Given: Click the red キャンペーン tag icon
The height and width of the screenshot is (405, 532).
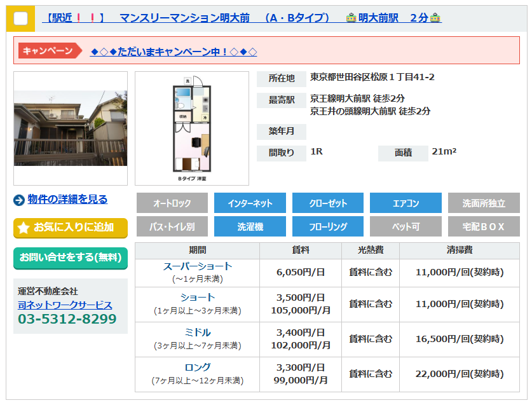Looking at the screenshot, I should (x=50, y=51).
